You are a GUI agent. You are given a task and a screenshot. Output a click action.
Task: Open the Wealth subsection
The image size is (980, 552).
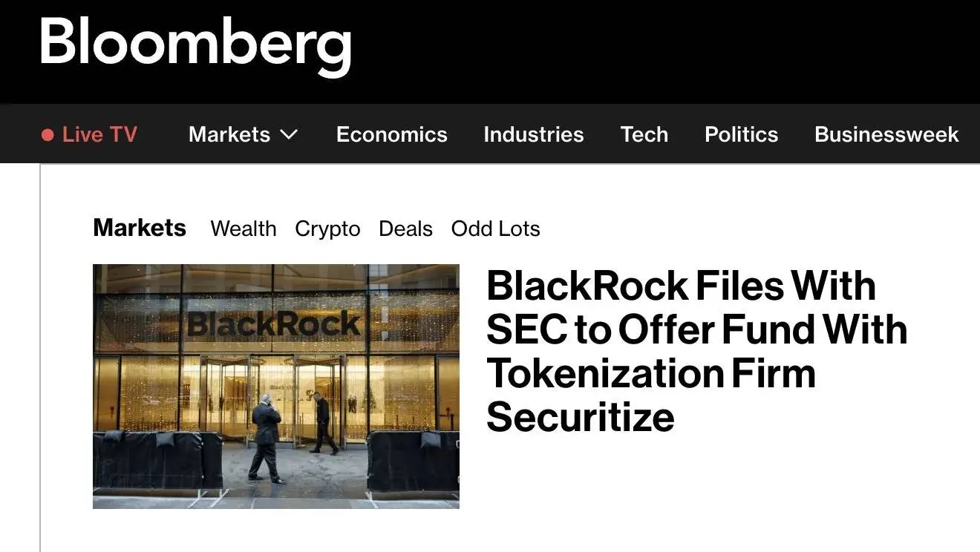tap(244, 229)
